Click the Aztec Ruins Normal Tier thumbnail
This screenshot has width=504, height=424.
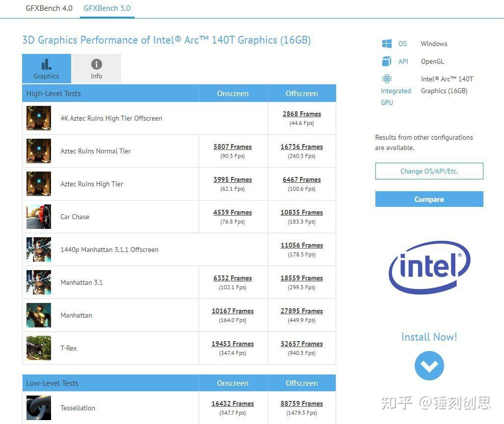pos(39,151)
